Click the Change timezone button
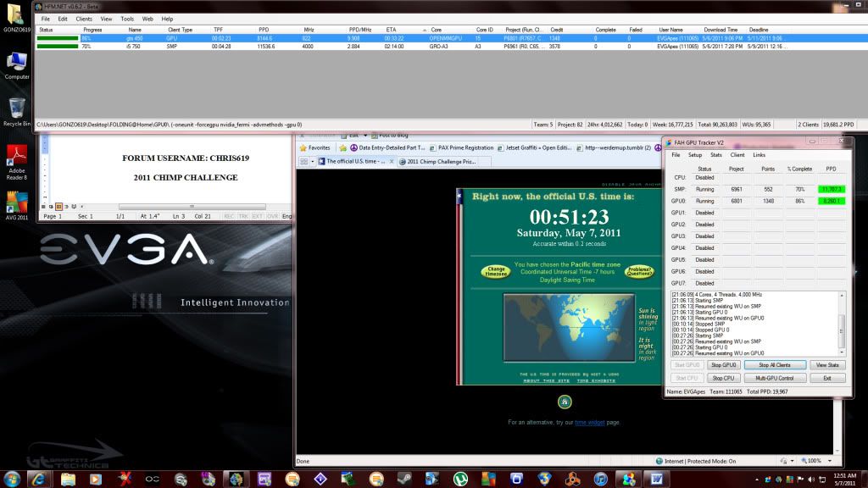Viewport: 868px width, 488px height. point(498,271)
